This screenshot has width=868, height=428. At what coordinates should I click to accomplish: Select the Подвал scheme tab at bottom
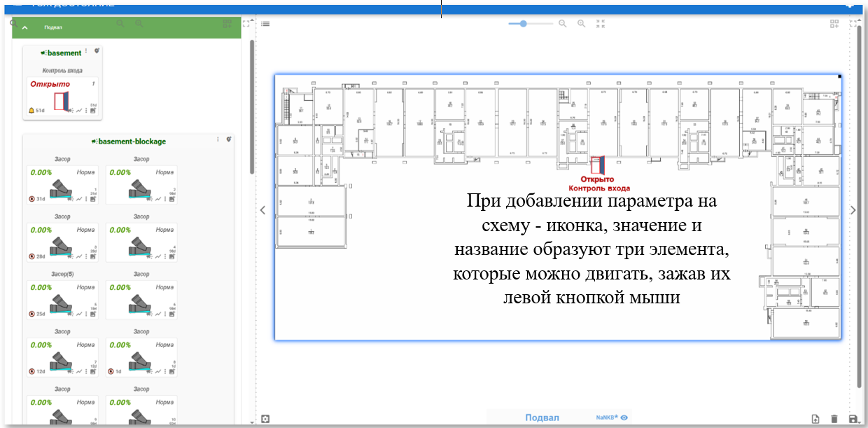[542, 417]
